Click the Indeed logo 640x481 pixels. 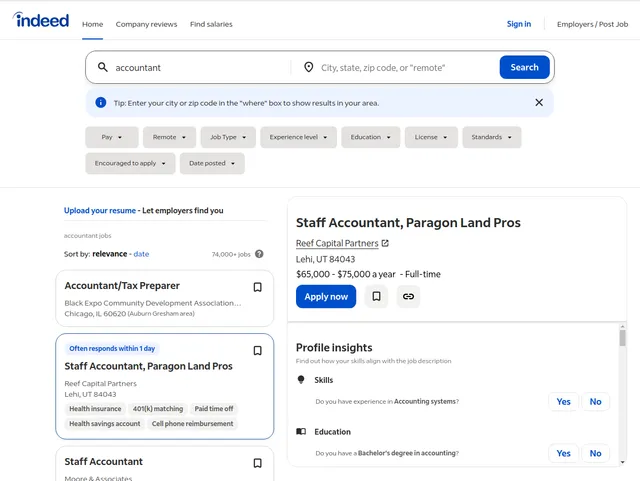[41, 21]
